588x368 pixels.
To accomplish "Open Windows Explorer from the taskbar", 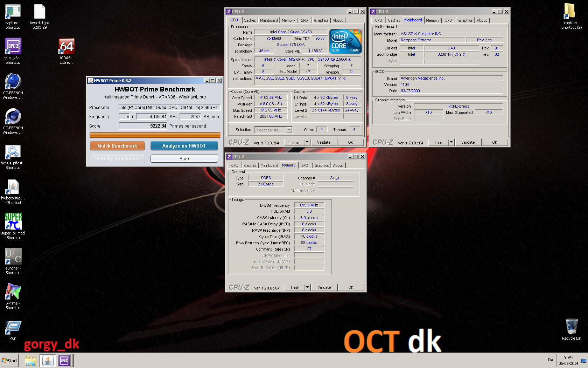I will 30,361.
